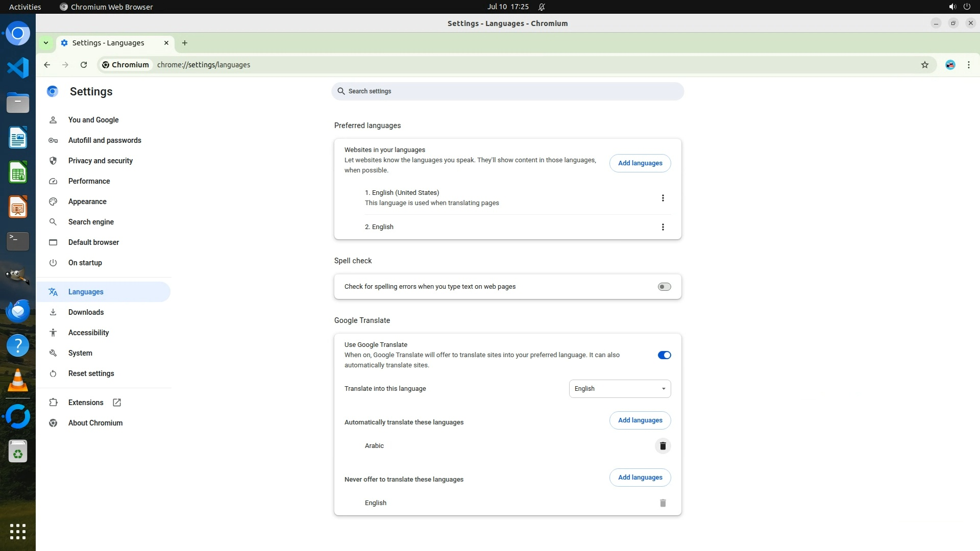980x551 pixels.
Task: Enable spell check toggle
Action: pyautogui.click(x=664, y=287)
